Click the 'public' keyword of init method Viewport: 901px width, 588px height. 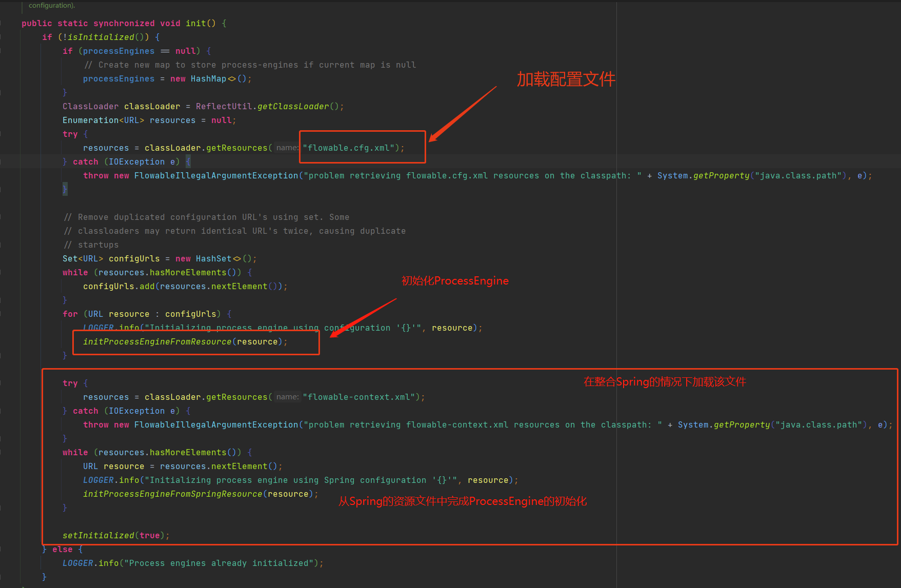pos(37,24)
